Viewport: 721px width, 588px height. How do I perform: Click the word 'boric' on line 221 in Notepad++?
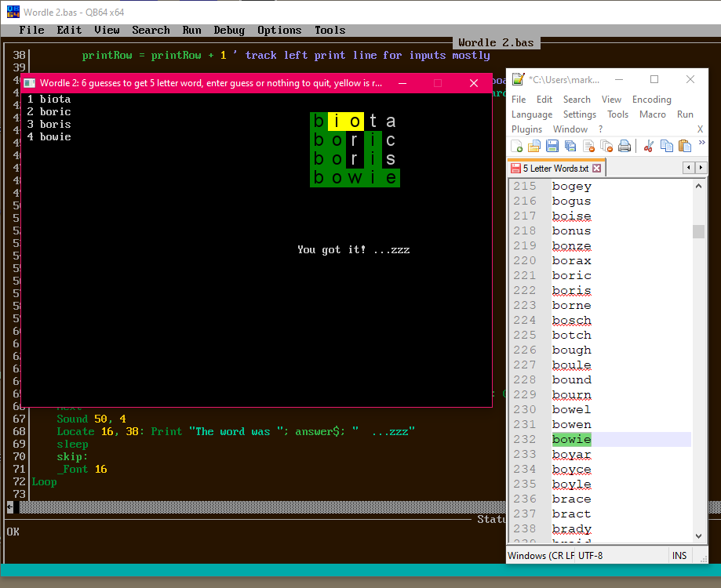tap(572, 276)
